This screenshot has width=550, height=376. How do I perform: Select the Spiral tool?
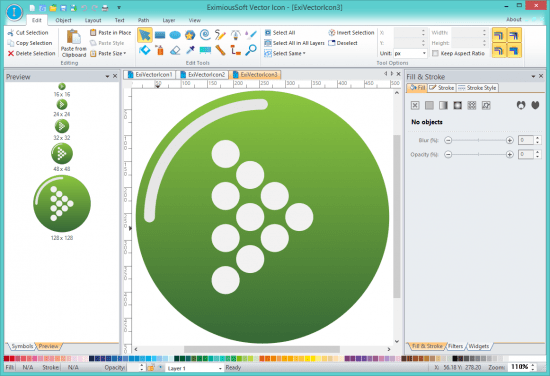point(205,34)
